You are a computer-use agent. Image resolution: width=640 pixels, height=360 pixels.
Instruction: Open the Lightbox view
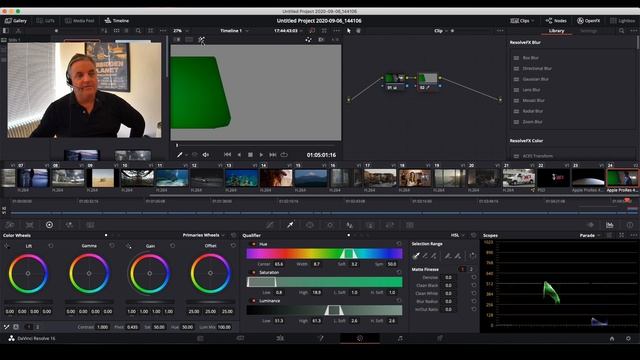pyautogui.click(x=622, y=21)
